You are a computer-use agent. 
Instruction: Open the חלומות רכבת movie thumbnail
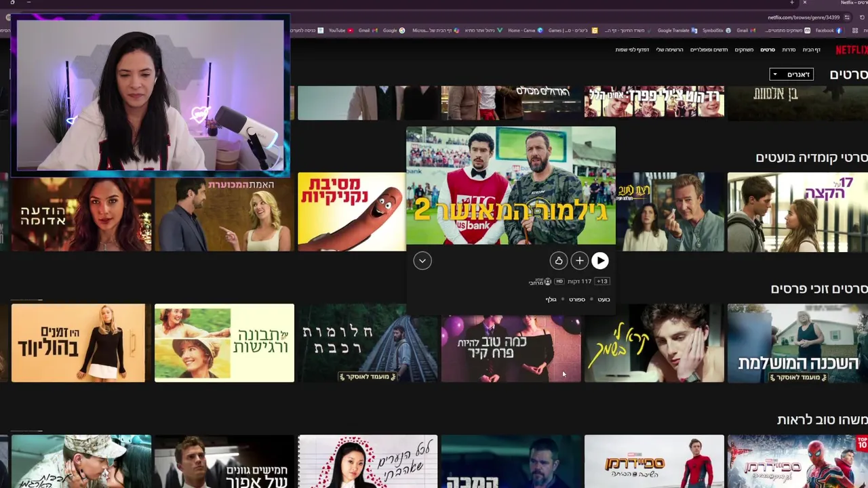click(368, 343)
